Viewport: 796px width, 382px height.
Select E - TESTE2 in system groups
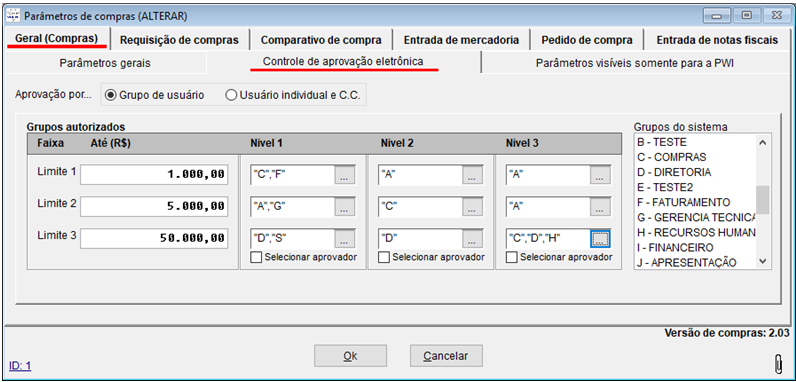point(665,187)
